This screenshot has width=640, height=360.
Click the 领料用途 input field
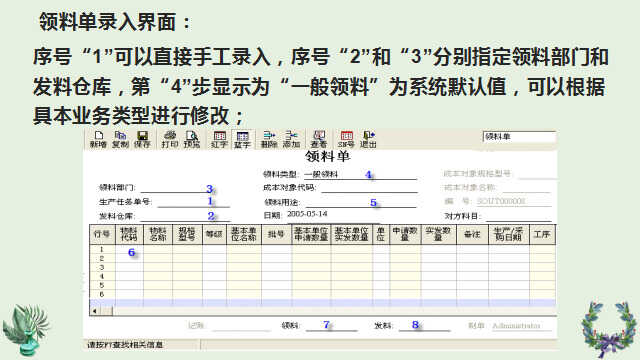coord(361,202)
